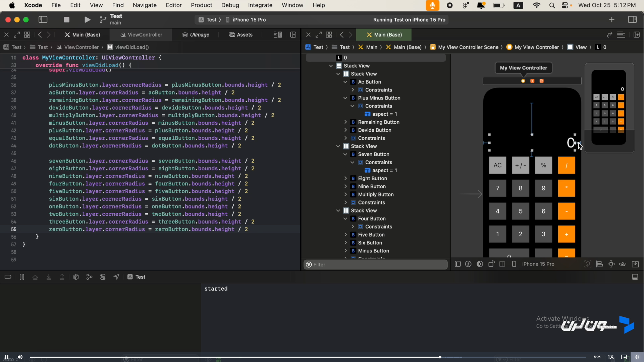644x362 pixels.
Task: Stop the running Test app
Action: pyautogui.click(x=66, y=20)
